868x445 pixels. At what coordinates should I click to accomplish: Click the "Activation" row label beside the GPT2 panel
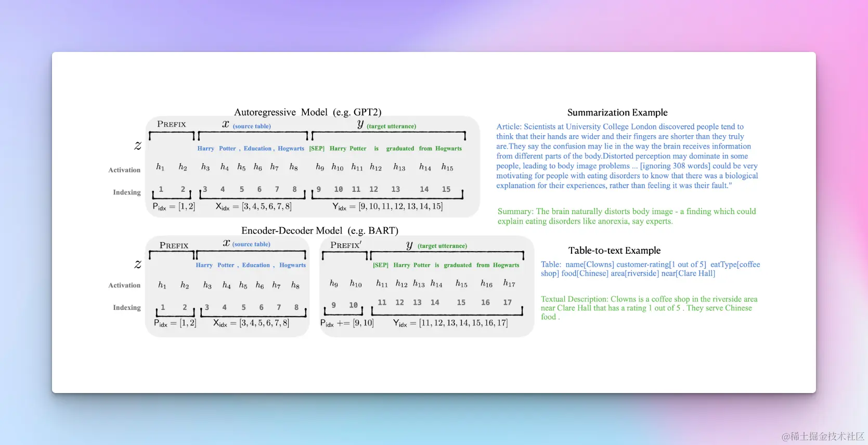click(x=124, y=170)
